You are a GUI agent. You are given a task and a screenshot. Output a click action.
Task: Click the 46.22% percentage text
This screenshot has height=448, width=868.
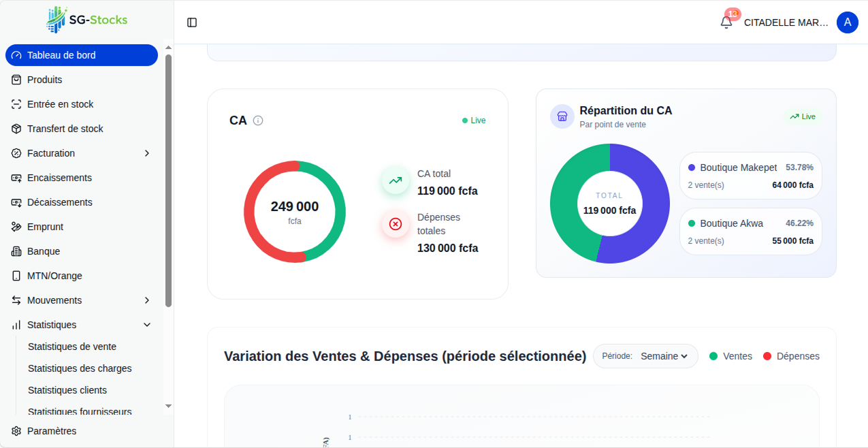799,223
